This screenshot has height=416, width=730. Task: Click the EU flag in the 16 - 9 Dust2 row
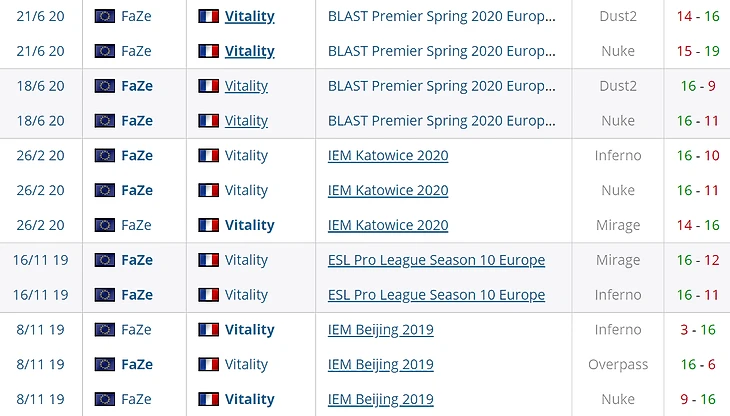click(x=104, y=86)
